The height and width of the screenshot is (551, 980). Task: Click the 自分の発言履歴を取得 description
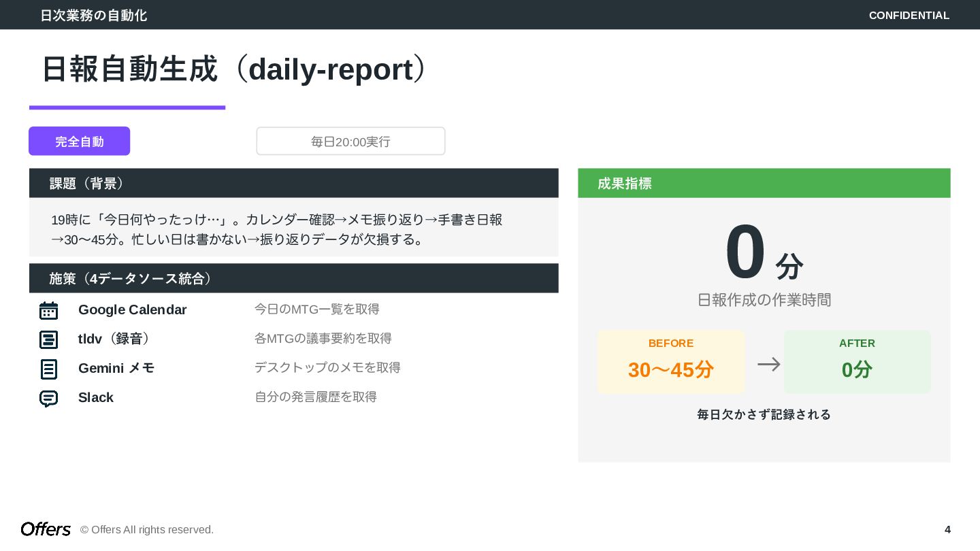tap(316, 397)
